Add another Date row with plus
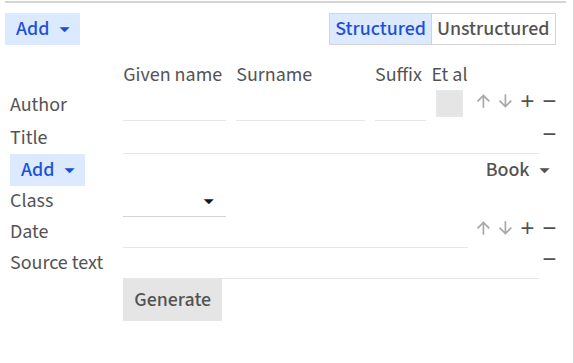 point(527,228)
